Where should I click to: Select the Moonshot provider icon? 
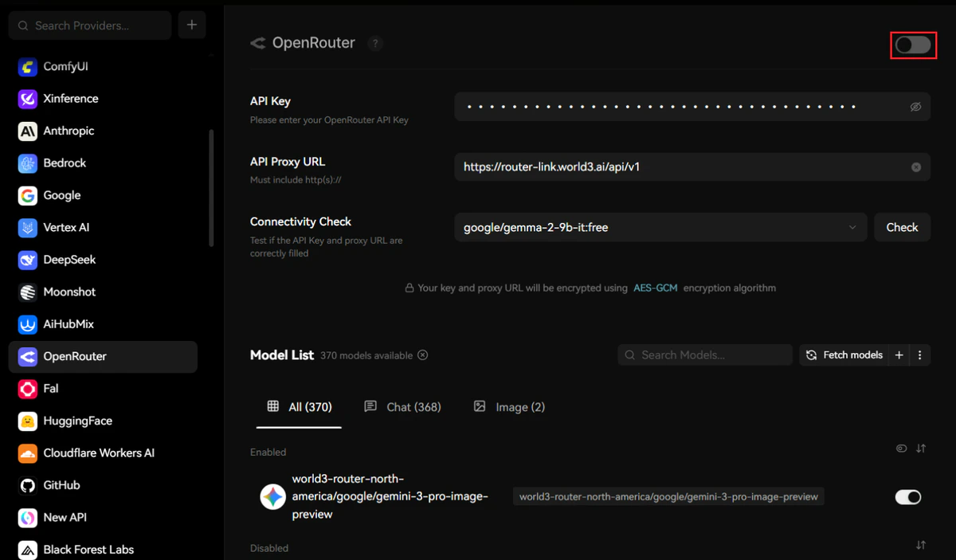(28, 292)
